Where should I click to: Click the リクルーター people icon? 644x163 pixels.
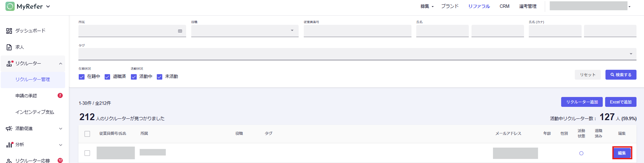coord(9,64)
